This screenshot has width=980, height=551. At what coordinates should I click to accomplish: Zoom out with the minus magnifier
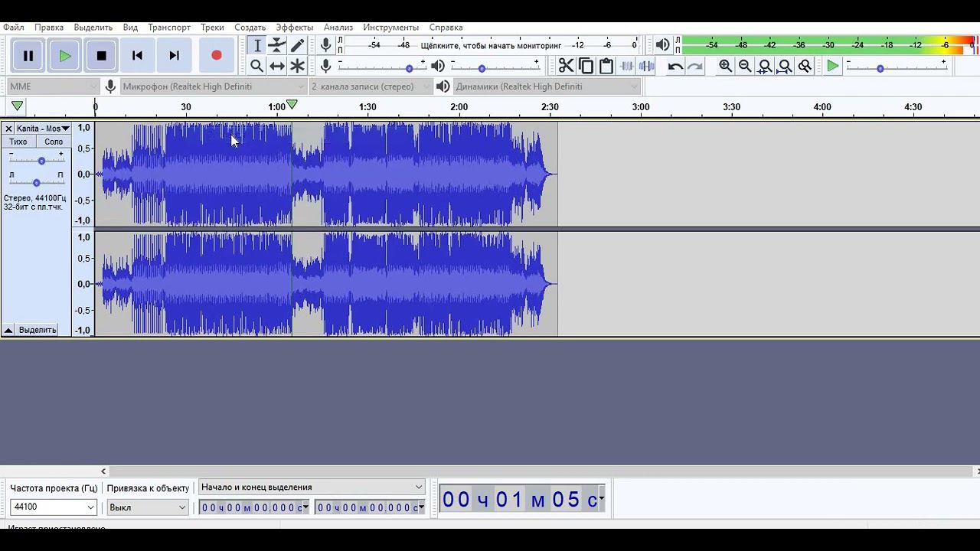[x=745, y=66]
